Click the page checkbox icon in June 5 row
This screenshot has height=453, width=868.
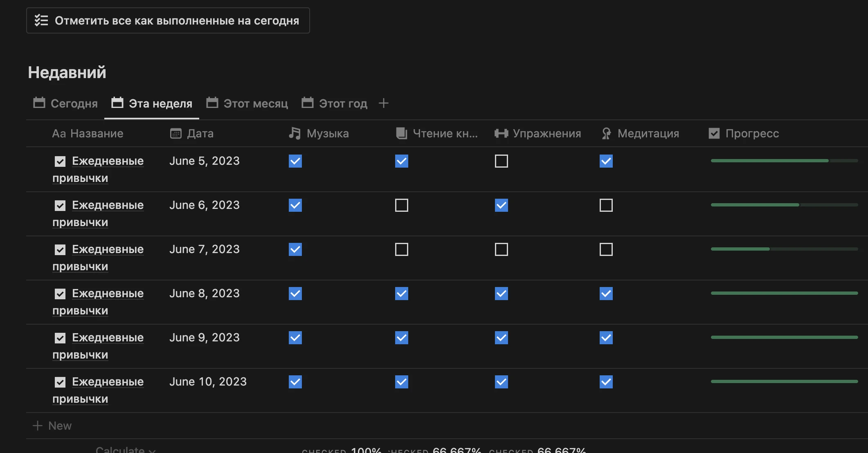coord(60,161)
